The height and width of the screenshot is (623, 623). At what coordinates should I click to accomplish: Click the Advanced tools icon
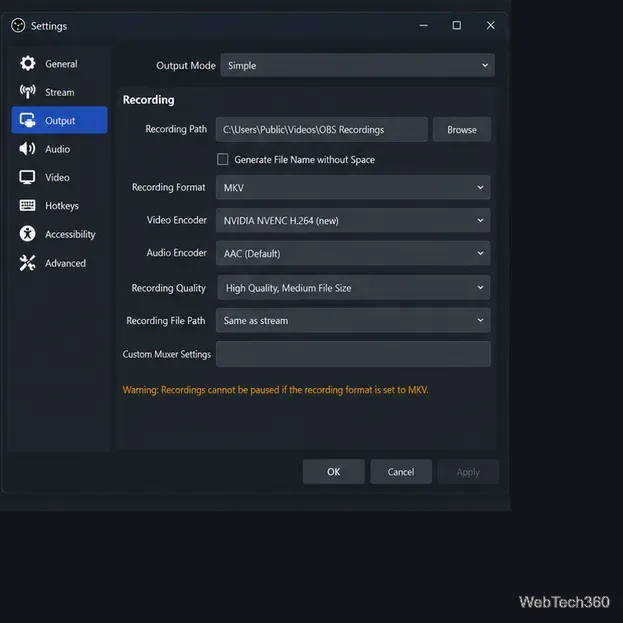(27, 263)
